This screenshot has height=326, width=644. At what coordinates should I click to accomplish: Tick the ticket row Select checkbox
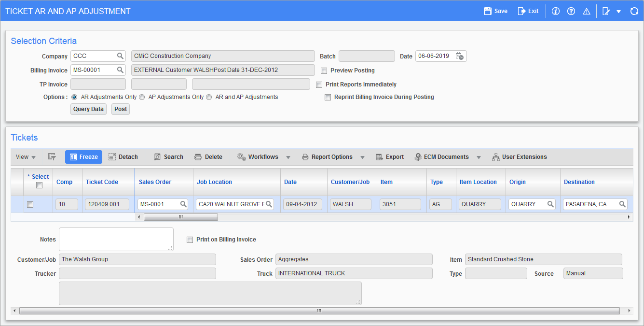30,204
